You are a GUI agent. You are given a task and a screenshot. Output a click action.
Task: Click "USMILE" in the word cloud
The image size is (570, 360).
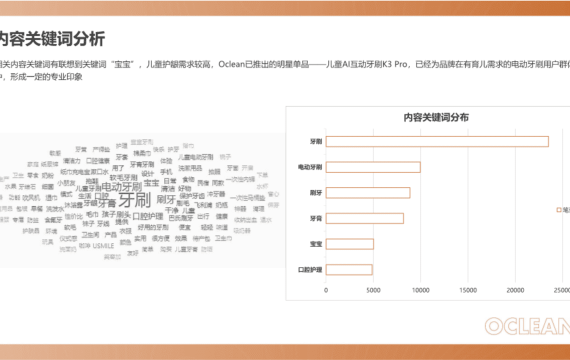(x=103, y=246)
